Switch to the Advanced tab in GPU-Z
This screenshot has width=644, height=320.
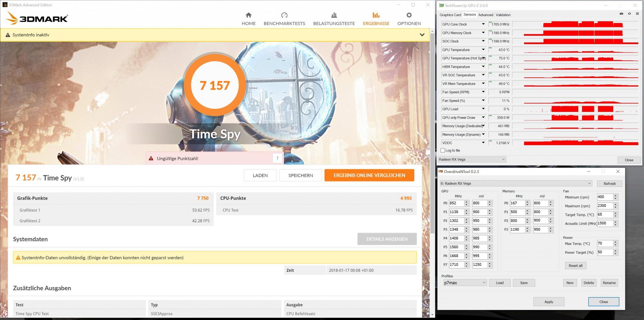tap(486, 15)
